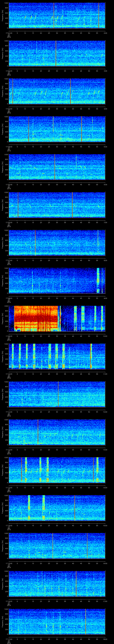This screenshot has height=644, width=114.
Task: Pick red marker near 5s in 17:06 spectrogram
Action: click(18, 205)
